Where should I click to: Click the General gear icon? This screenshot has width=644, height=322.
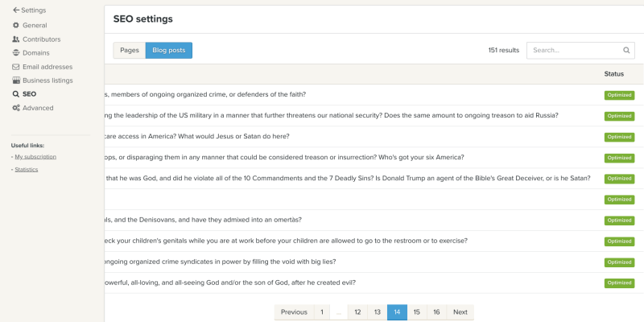point(16,26)
